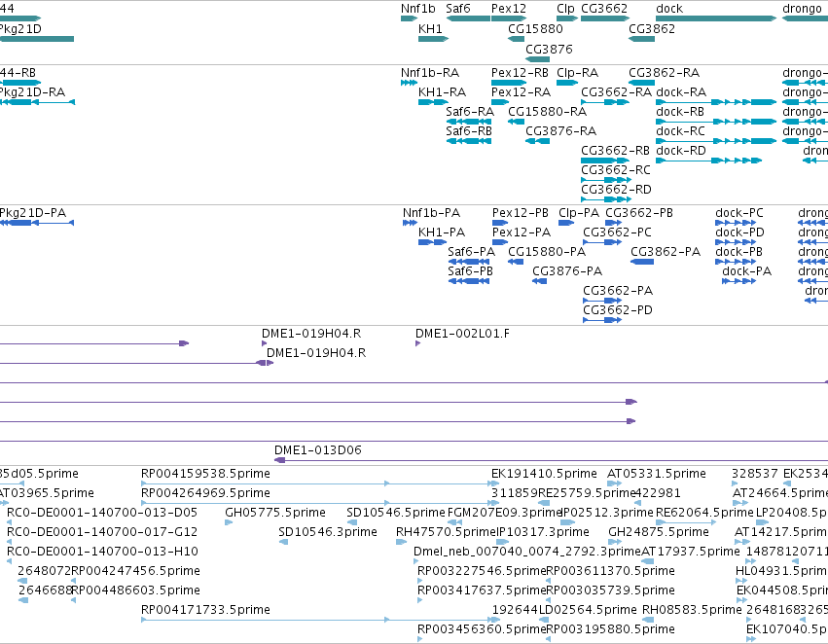
Task: Select the Pkg21D-RA transcript
Action: [x=37, y=102]
